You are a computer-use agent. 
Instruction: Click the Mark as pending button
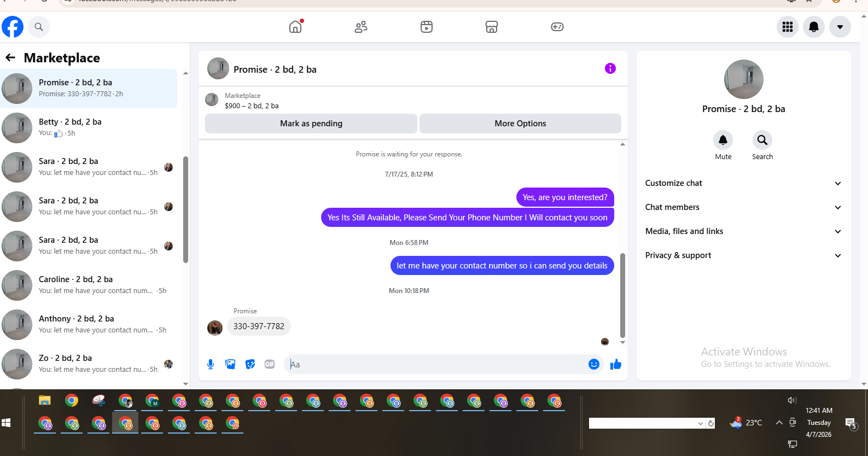(x=311, y=124)
